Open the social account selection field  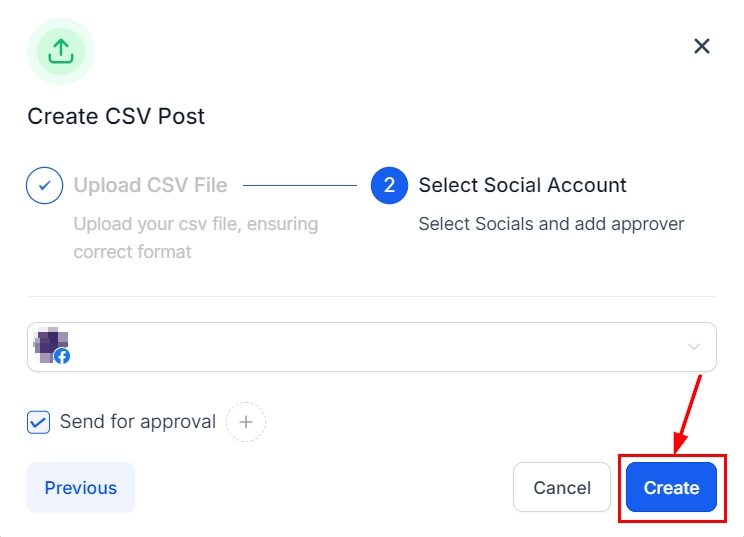(371, 347)
